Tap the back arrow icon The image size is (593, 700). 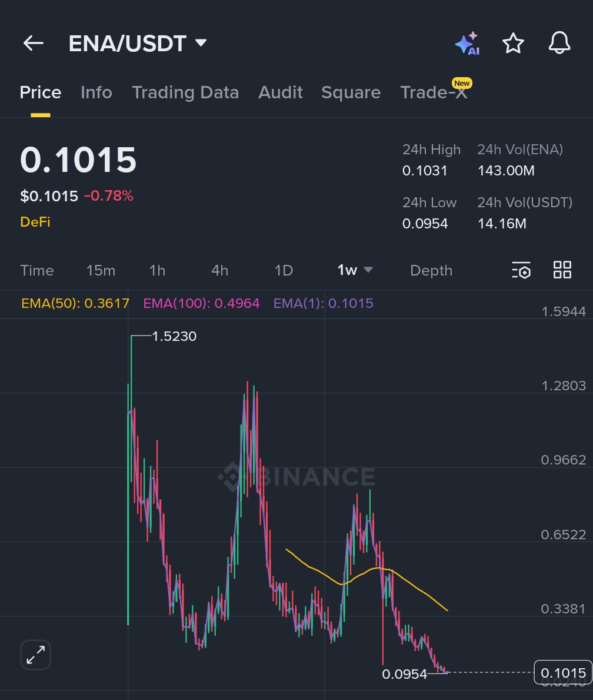34,44
